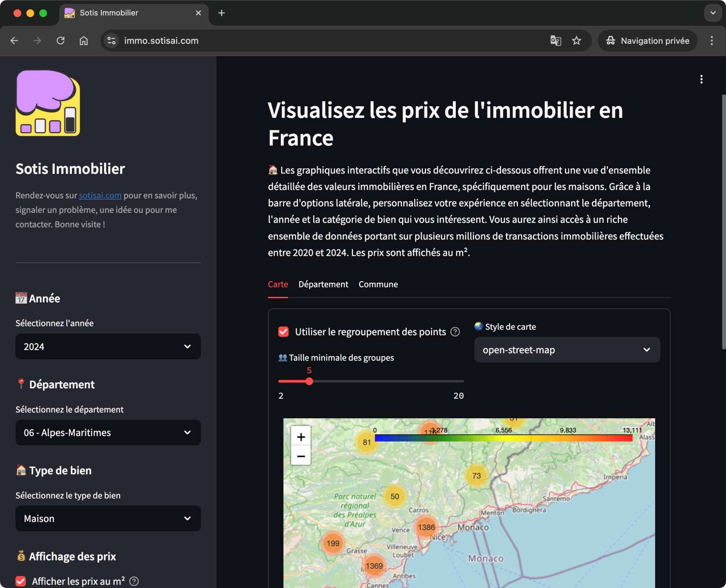
Task: Open the département dropdown showing Alpes-Maritimes
Action: [108, 432]
